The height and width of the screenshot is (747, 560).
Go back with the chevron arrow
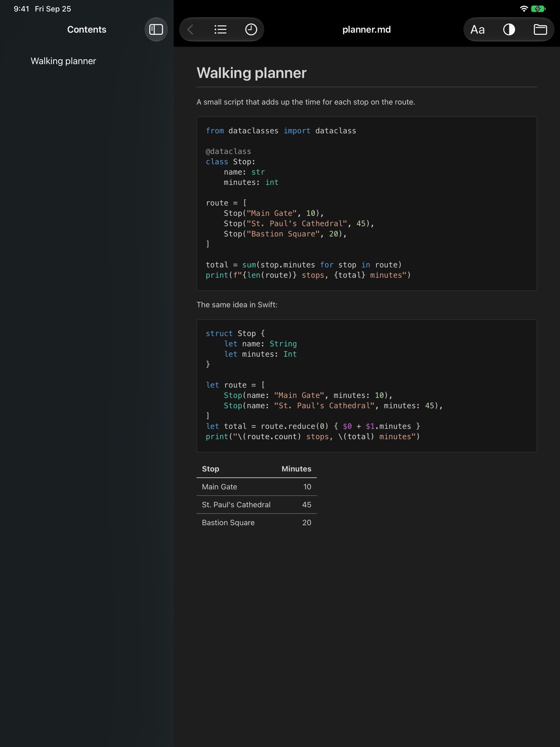click(191, 30)
